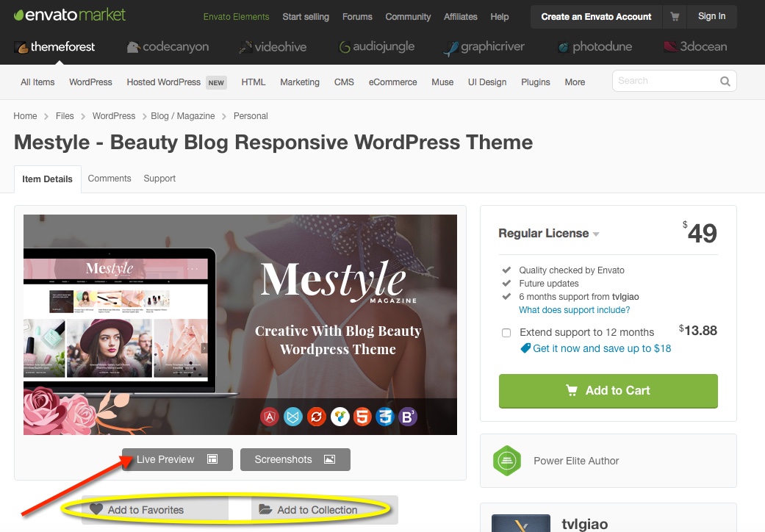The width and height of the screenshot is (765, 532).
Task: Click the Add to Cart button
Action: (x=608, y=391)
